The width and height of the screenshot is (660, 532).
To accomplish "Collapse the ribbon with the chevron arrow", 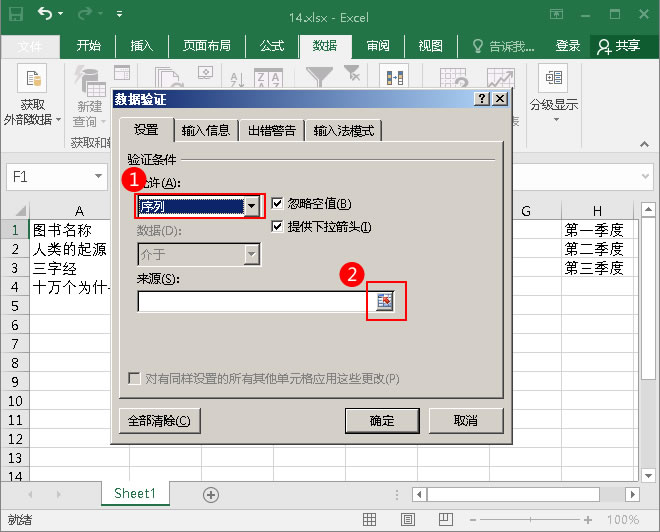I will click(x=644, y=144).
